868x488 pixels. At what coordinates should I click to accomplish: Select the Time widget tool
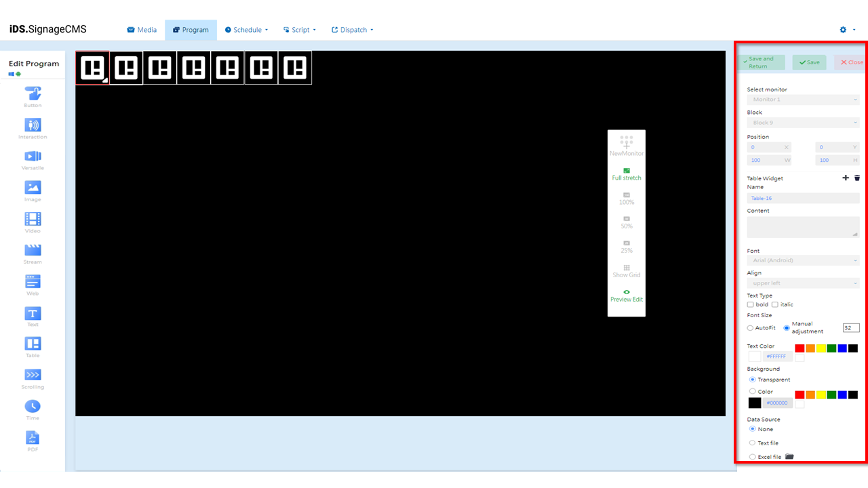(x=33, y=409)
